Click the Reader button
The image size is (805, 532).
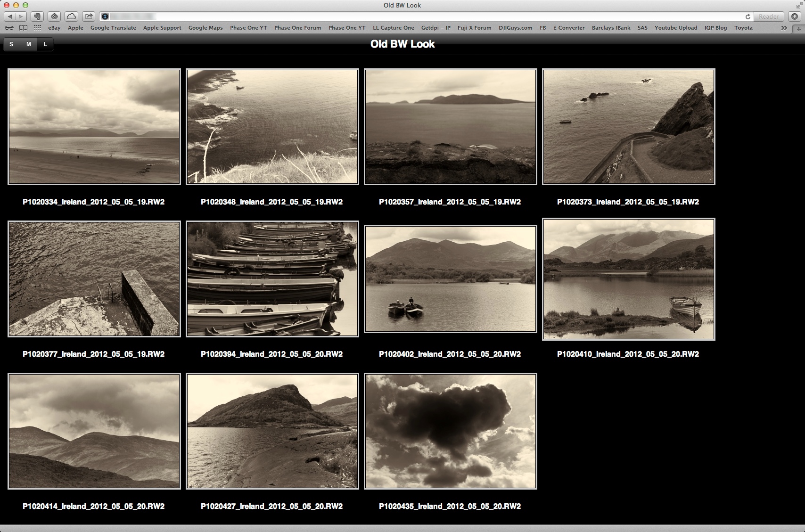[769, 16]
